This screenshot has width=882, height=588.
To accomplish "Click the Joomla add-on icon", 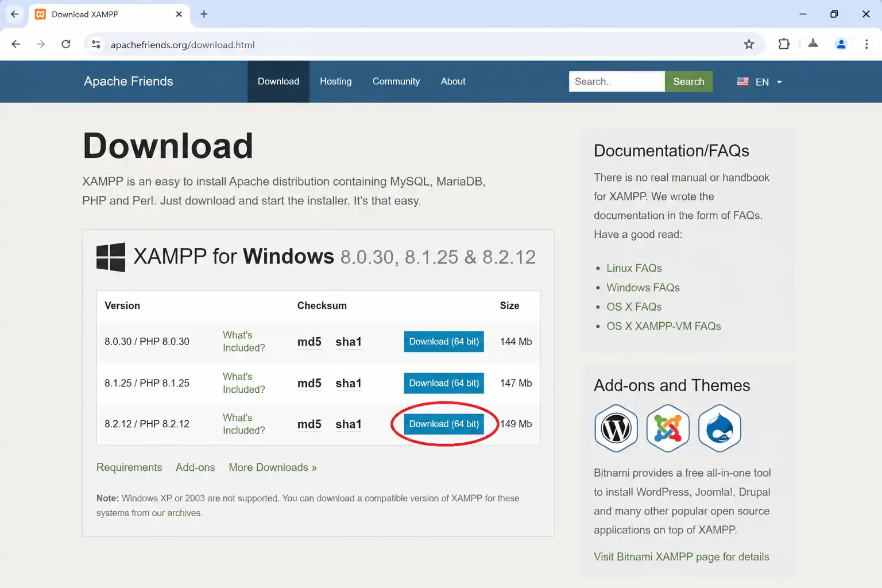I will [668, 428].
